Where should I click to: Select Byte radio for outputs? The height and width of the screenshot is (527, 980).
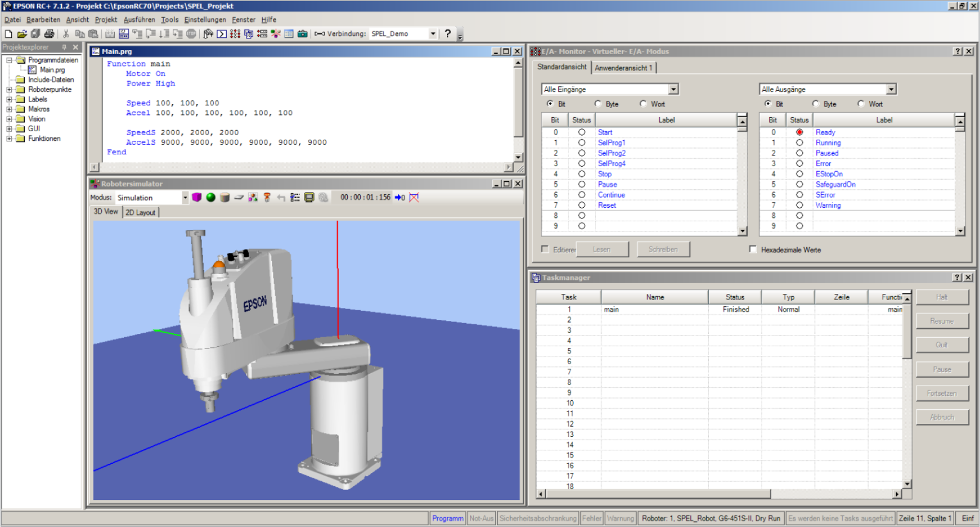[x=816, y=104]
